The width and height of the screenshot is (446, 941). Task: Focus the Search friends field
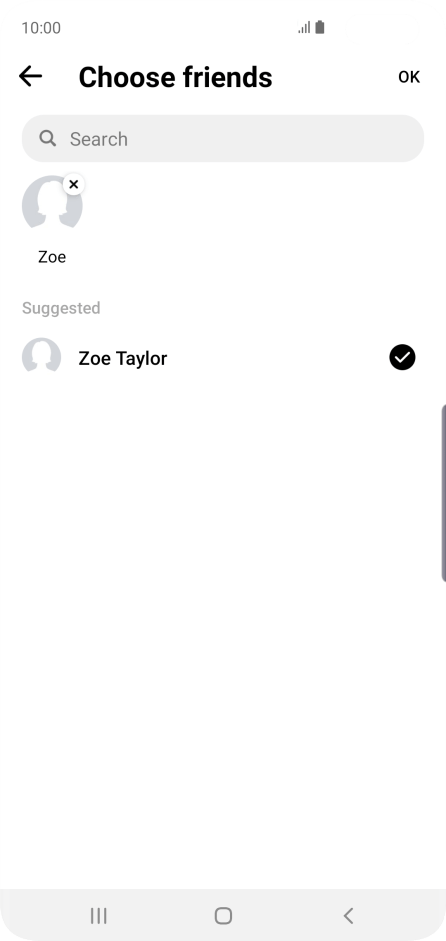pyautogui.click(x=223, y=139)
